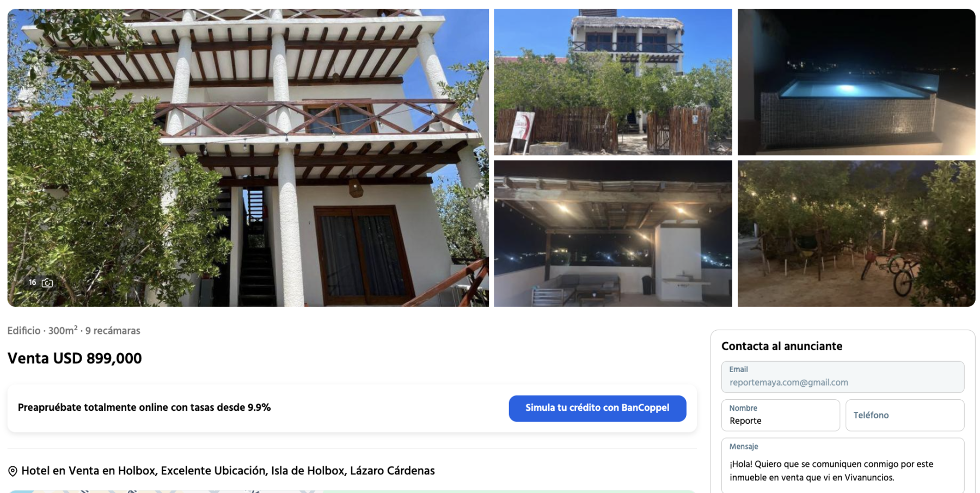Click the Hotel en Venta en Holbox address
The image size is (980, 493).
pos(228,471)
